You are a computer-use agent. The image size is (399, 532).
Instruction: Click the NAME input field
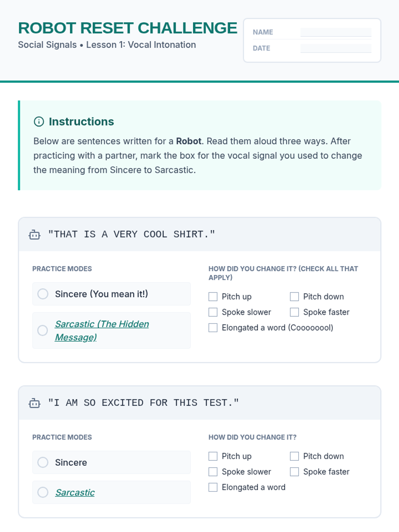pos(336,32)
